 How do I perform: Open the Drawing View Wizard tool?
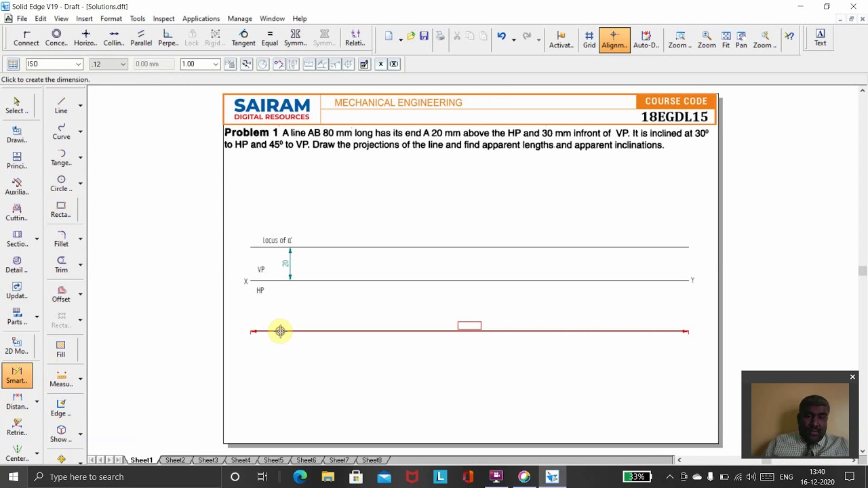click(17, 134)
